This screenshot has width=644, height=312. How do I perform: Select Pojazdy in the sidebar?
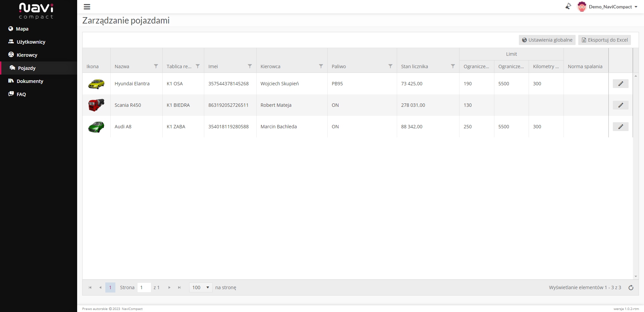pyautogui.click(x=39, y=68)
